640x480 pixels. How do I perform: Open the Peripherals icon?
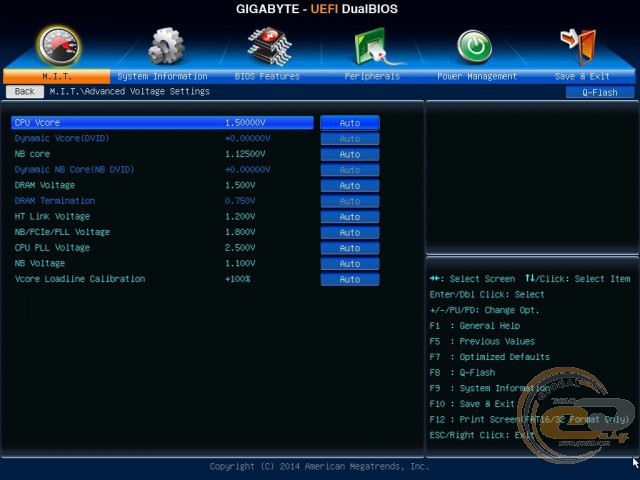[x=371, y=45]
